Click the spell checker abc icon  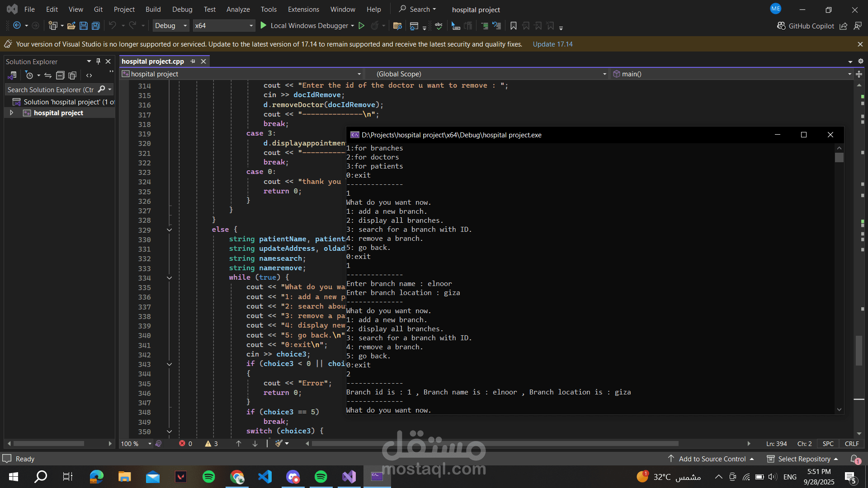(439, 26)
